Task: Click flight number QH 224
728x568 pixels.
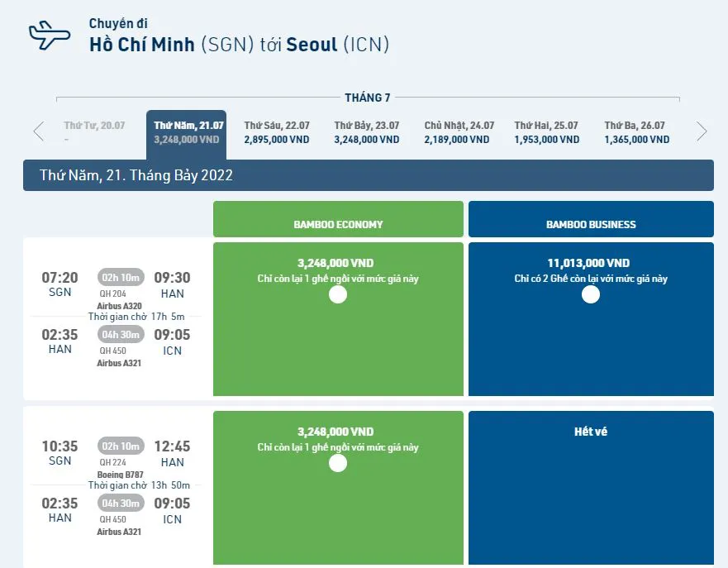Action: [112, 462]
